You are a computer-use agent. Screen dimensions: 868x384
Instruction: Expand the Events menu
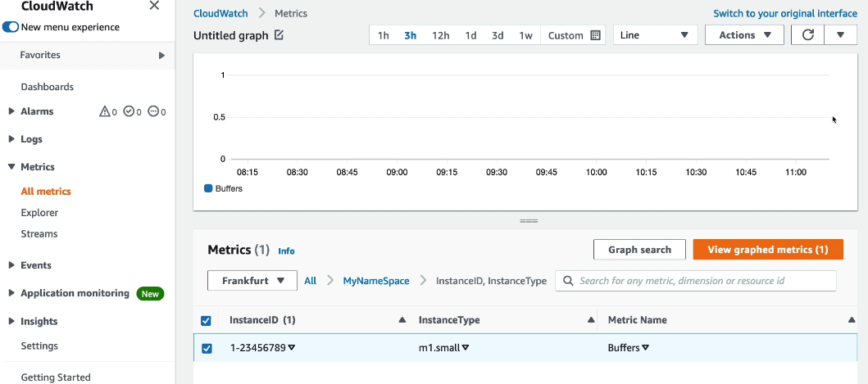coord(11,265)
